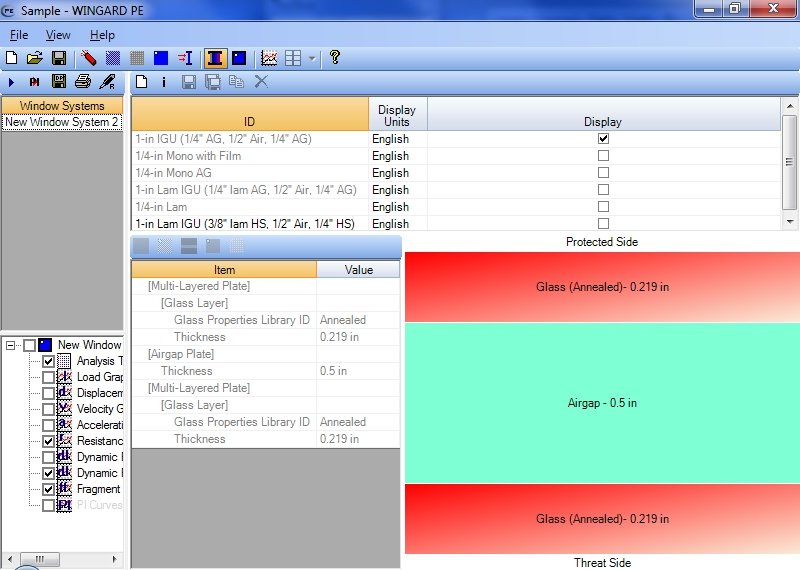The width and height of the screenshot is (800, 570).
Task: Click the blue play arrow run icon
Action: pyautogui.click(x=12, y=81)
